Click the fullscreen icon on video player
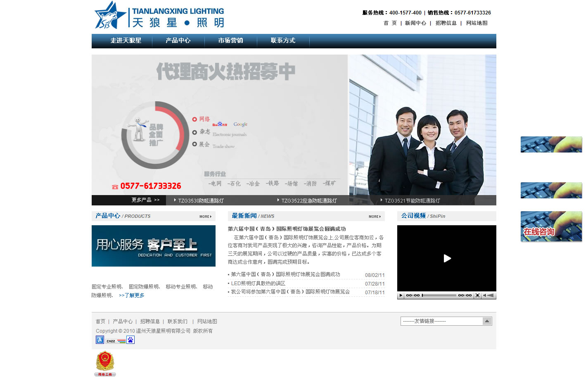The height and width of the screenshot is (379, 588). (x=477, y=296)
